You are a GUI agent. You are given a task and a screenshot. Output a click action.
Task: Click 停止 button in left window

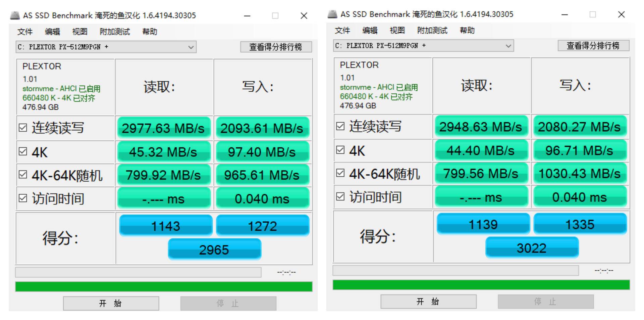(228, 303)
